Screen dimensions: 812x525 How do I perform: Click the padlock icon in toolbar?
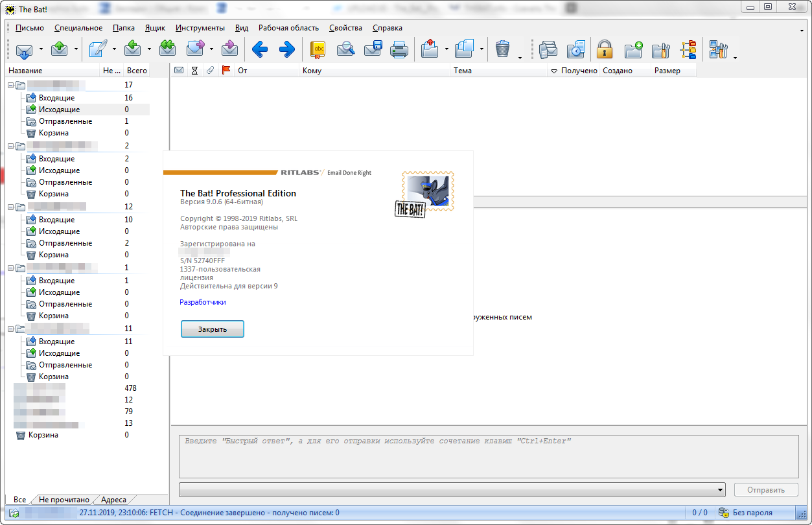click(x=604, y=49)
